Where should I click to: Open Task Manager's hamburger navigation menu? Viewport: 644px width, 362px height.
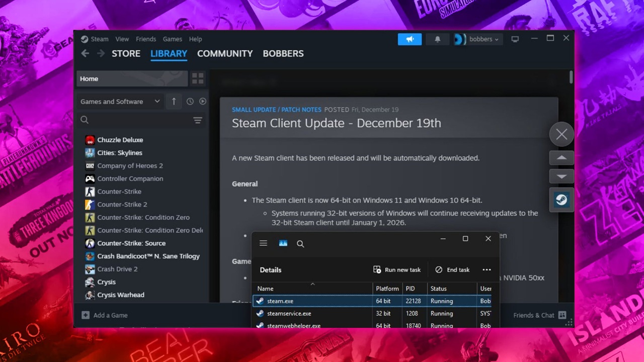tap(263, 243)
